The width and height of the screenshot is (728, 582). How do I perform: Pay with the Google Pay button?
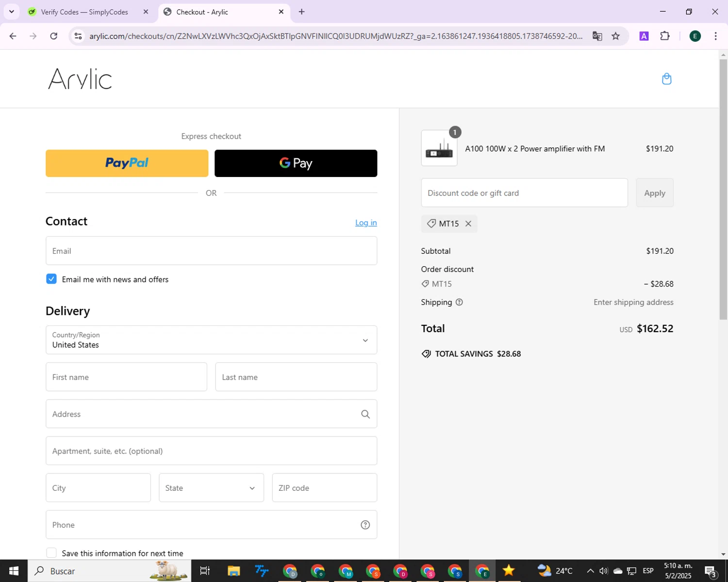[x=296, y=163]
